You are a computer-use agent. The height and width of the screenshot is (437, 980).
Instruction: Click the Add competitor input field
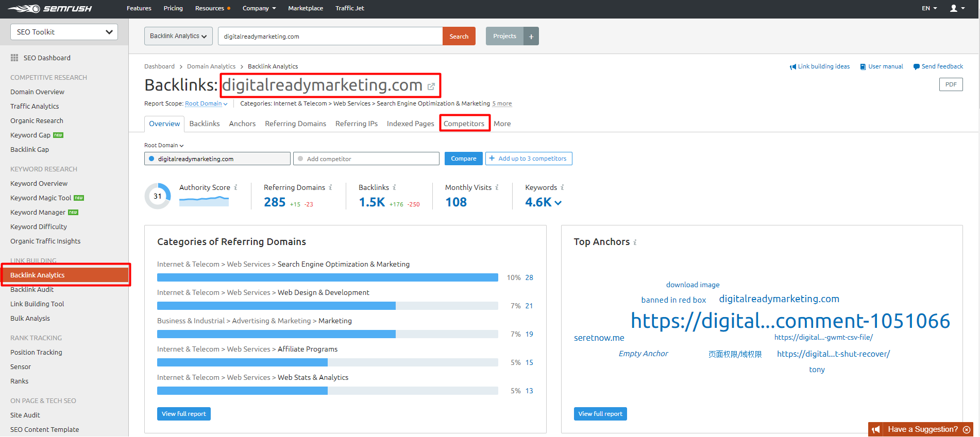pos(367,159)
